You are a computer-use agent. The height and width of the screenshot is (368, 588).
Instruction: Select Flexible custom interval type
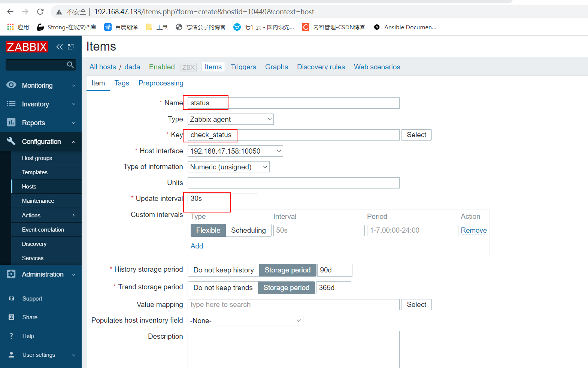[208, 230]
